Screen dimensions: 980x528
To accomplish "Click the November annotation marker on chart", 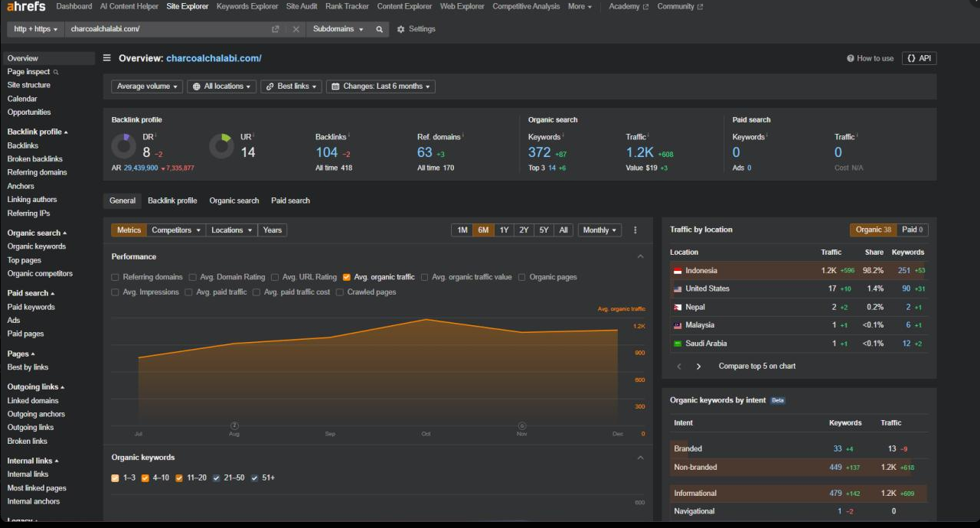I will 522,425.
